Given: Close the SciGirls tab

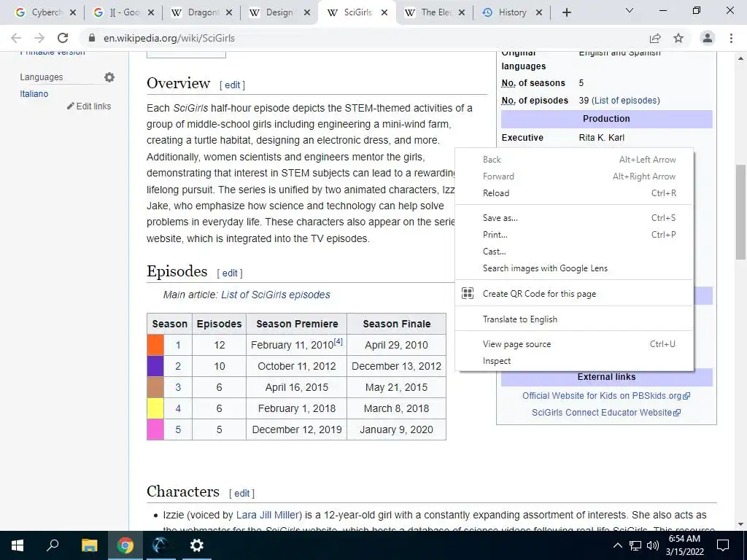Looking at the screenshot, I should tap(384, 13).
